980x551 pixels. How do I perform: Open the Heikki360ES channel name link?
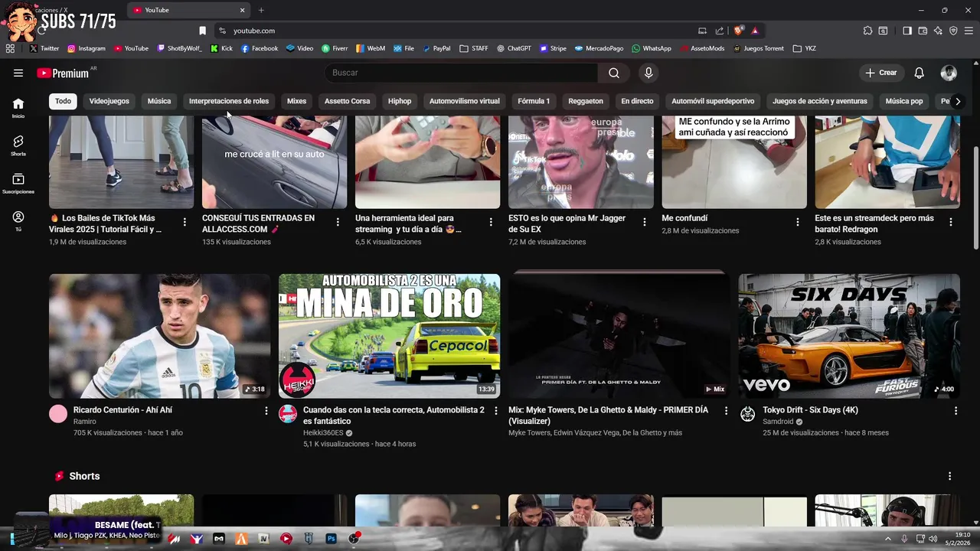coord(323,432)
